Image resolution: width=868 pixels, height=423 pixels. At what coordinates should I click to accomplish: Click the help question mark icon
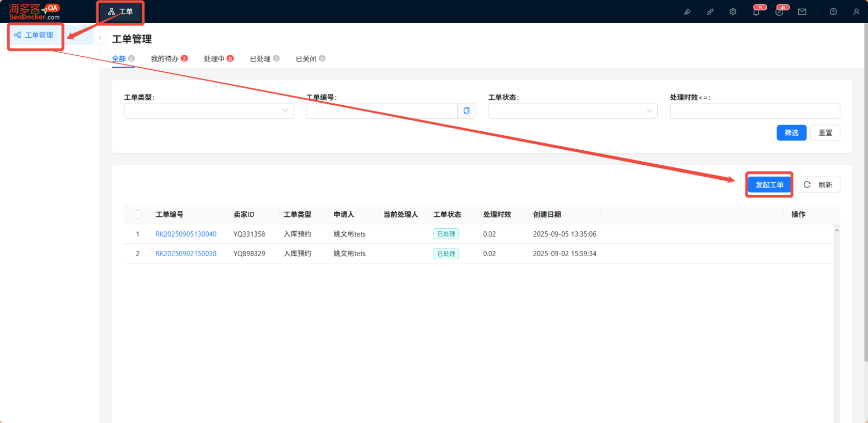[x=833, y=12]
